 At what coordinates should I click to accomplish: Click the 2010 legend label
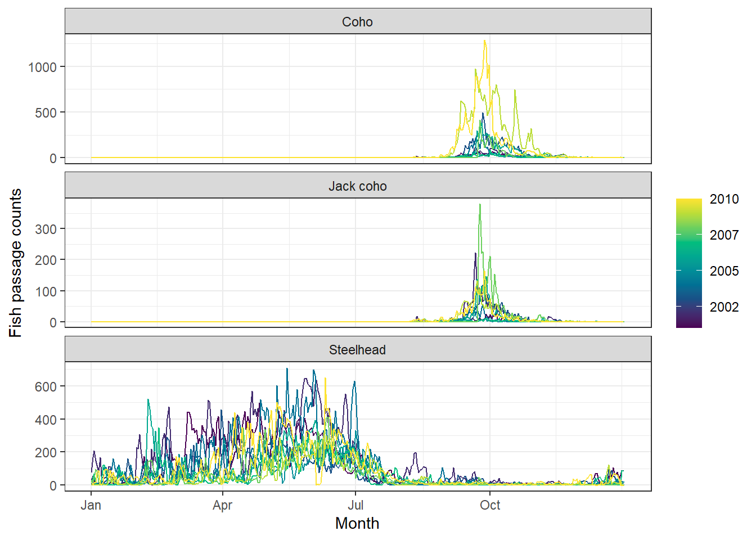tap(724, 199)
